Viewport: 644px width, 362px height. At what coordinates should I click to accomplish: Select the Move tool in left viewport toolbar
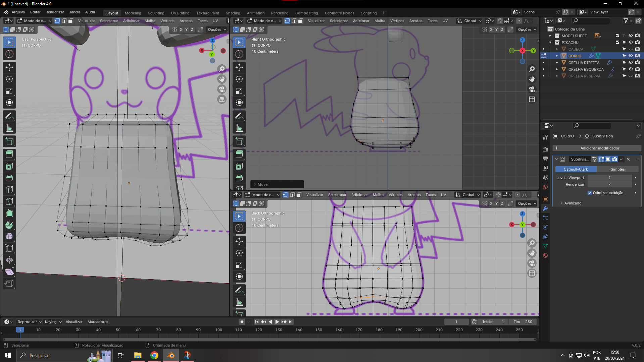point(9,67)
